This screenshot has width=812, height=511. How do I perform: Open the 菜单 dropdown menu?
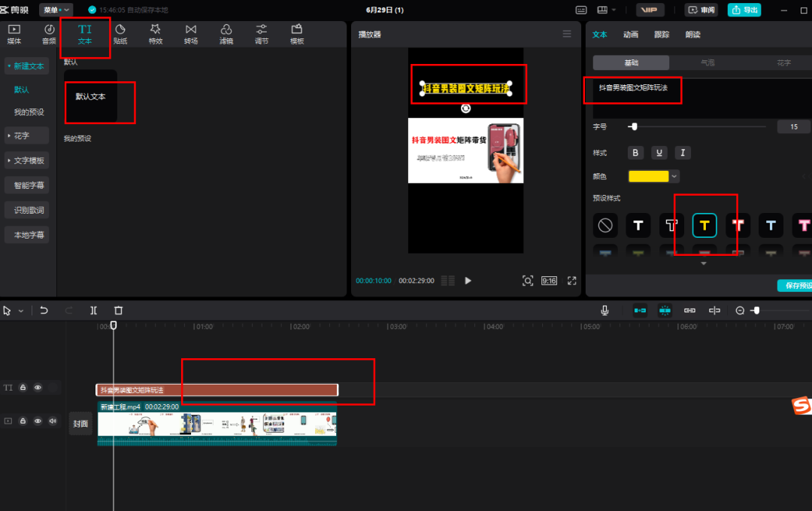[x=56, y=10]
